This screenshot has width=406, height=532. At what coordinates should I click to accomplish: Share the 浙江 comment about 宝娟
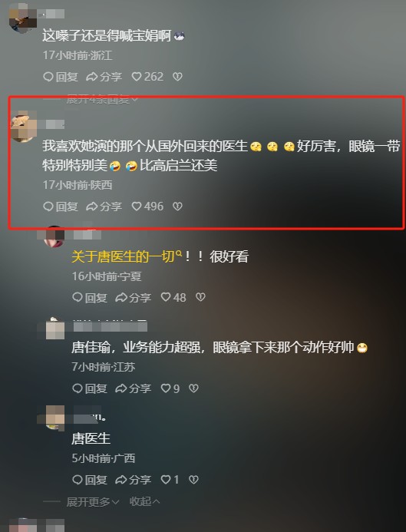pos(104,77)
